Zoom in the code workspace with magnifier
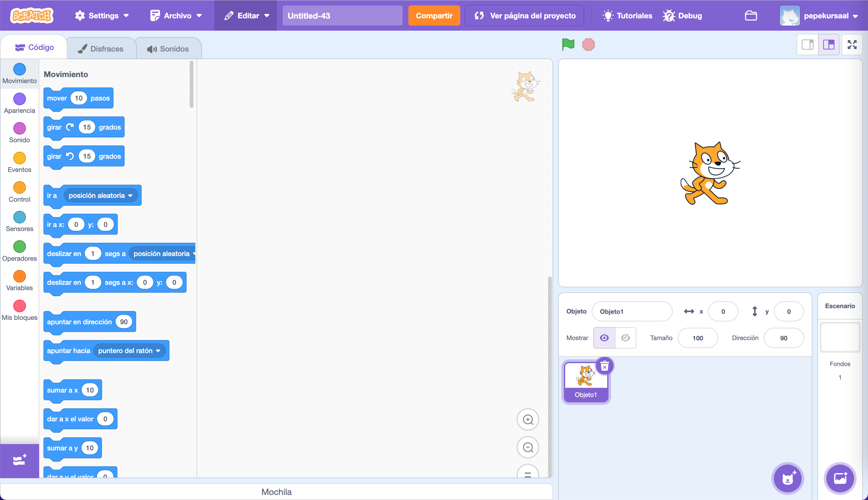The height and width of the screenshot is (500, 868). click(528, 419)
